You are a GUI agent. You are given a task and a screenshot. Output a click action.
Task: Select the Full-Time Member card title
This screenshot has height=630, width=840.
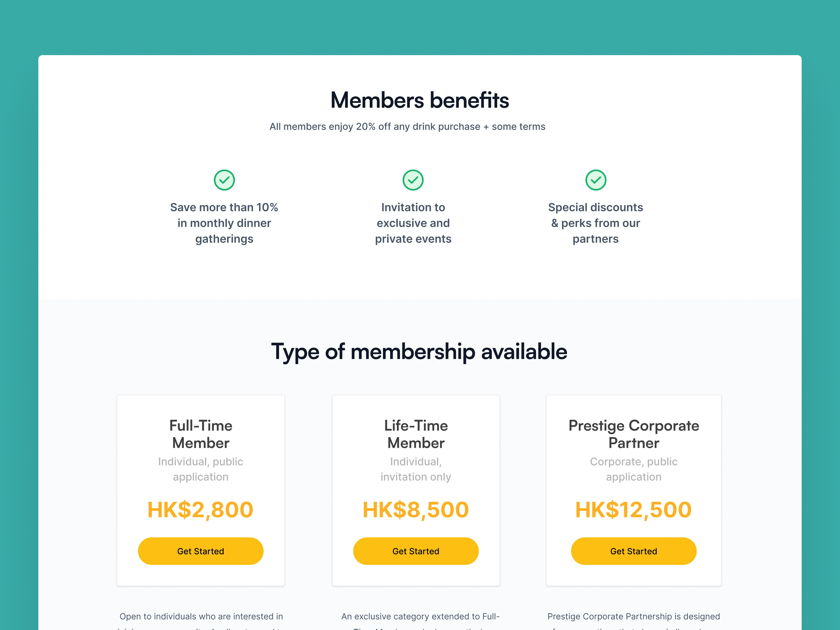[x=201, y=434]
